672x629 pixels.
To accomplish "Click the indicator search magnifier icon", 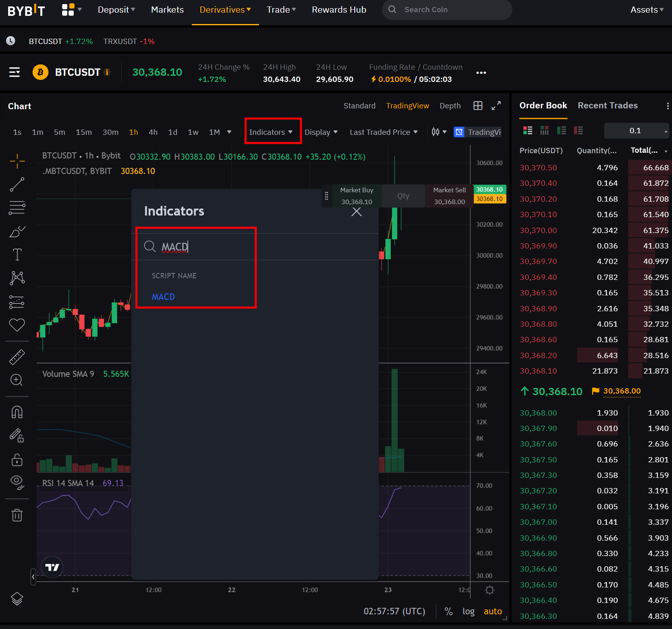I will point(150,246).
